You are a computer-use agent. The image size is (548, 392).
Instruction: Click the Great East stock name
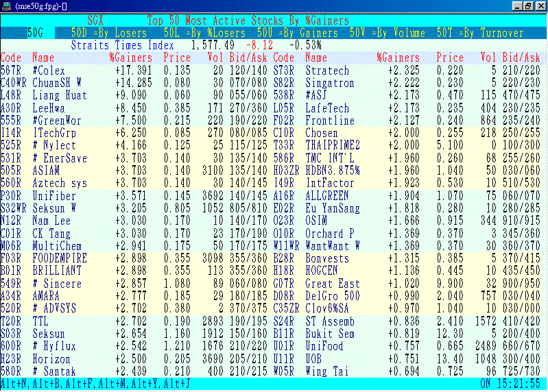click(x=333, y=284)
